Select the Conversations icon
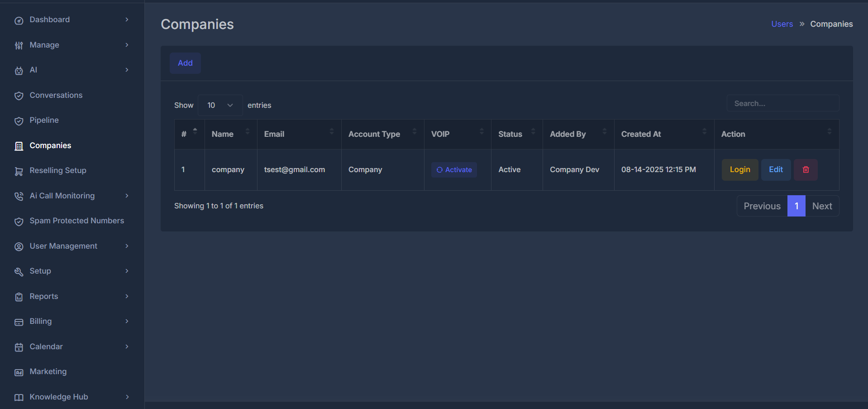868x409 pixels. click(x=19, y=96)
